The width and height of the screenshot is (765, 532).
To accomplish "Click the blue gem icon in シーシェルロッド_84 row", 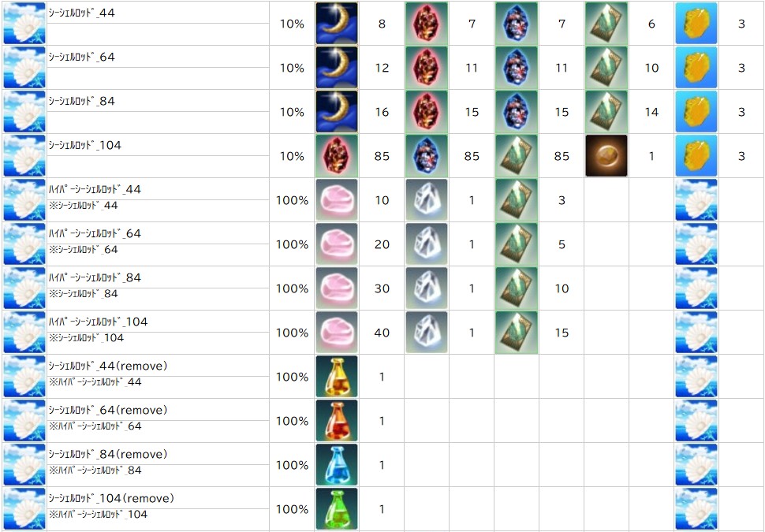I will point(517,112).
